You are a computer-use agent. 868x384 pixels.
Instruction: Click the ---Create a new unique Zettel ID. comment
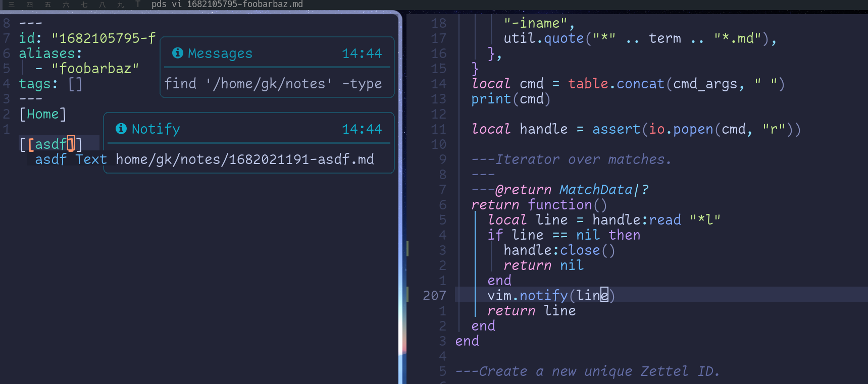(x=588, y=371)
